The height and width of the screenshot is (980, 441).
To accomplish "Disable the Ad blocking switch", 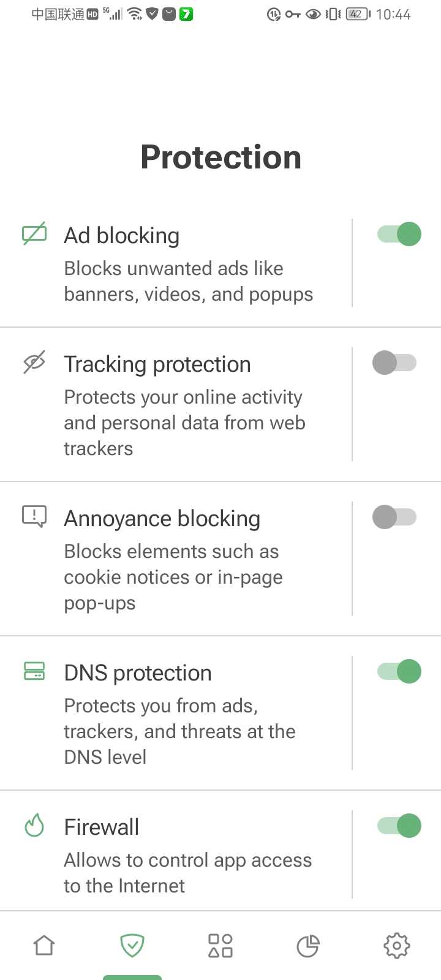I will click(399, 234).
